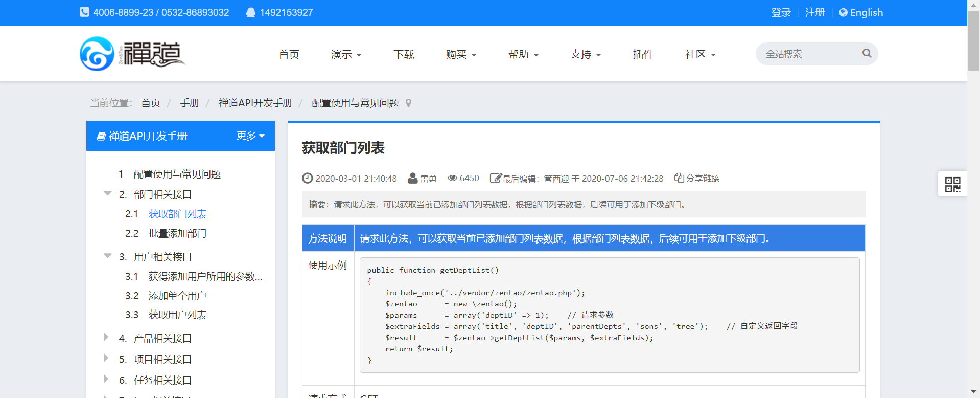
Task: Click the ZenTao logo icon
Action: coord(97,54)
